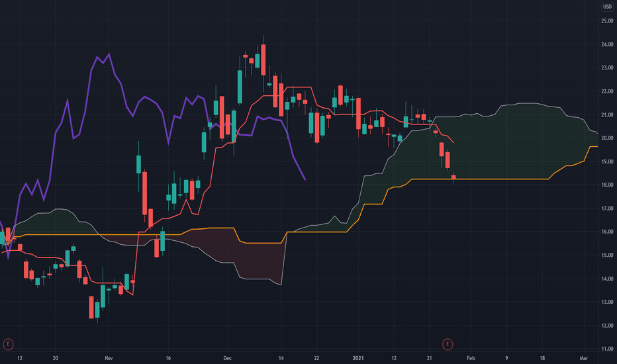Click the Dec date label
This screenshot has width=617, height=364.
point(228,358)
